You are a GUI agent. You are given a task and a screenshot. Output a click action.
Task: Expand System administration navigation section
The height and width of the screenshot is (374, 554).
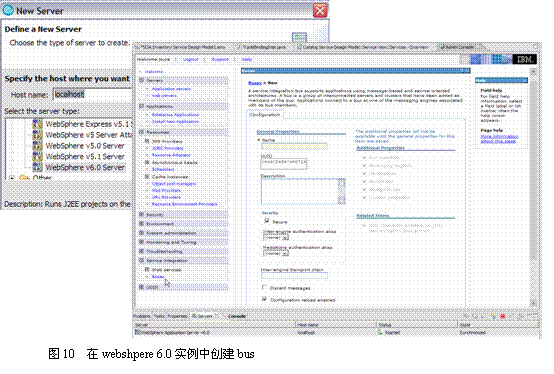point(141,233)
